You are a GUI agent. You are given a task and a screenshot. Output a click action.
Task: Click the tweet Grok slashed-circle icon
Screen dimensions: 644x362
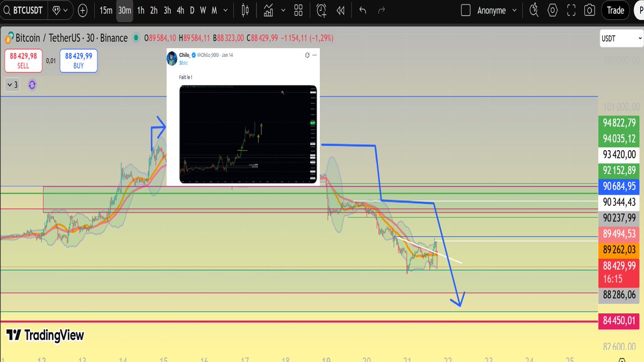click(x=308, y=55)
